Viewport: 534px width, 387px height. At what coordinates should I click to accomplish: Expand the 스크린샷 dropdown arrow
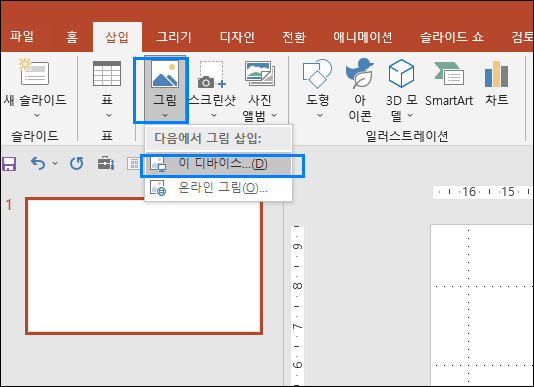[214, 115]
